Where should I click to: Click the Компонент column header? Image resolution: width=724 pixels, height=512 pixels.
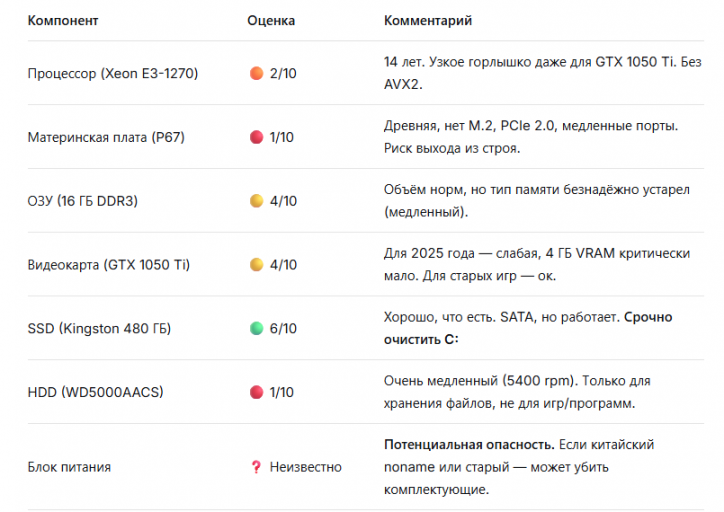pos(62,20)
